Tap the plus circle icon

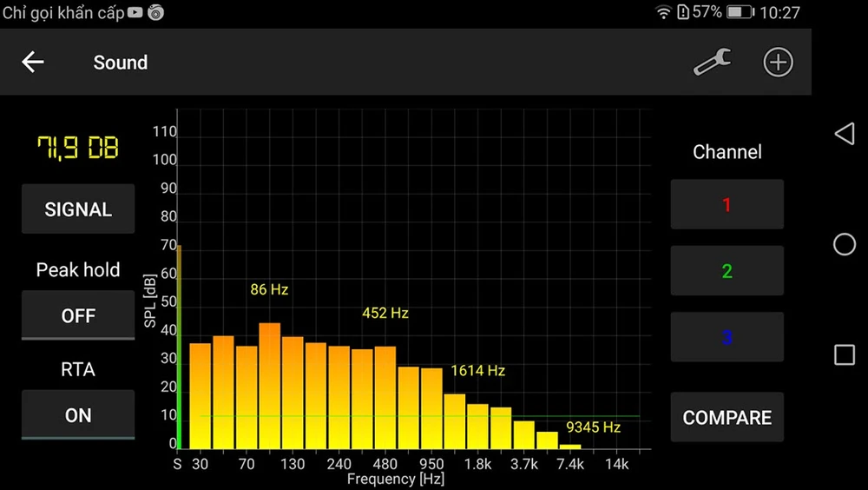778,63
